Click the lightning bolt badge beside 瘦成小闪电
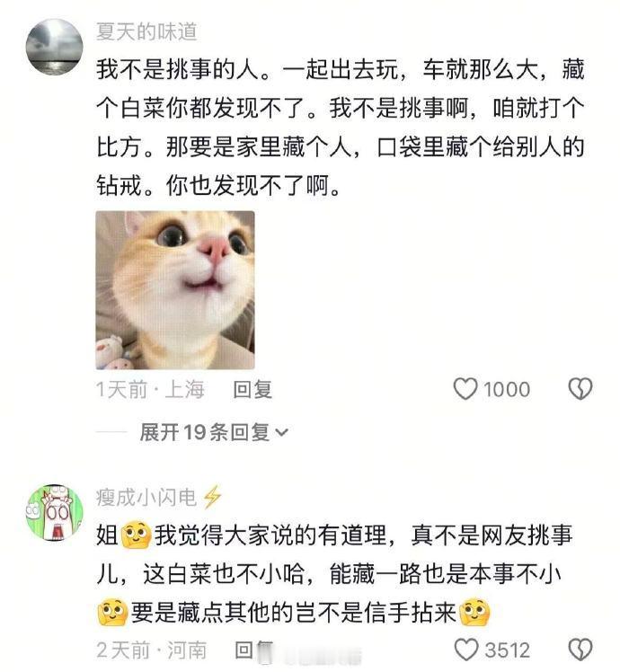620x672 pixels. (212, 497)
